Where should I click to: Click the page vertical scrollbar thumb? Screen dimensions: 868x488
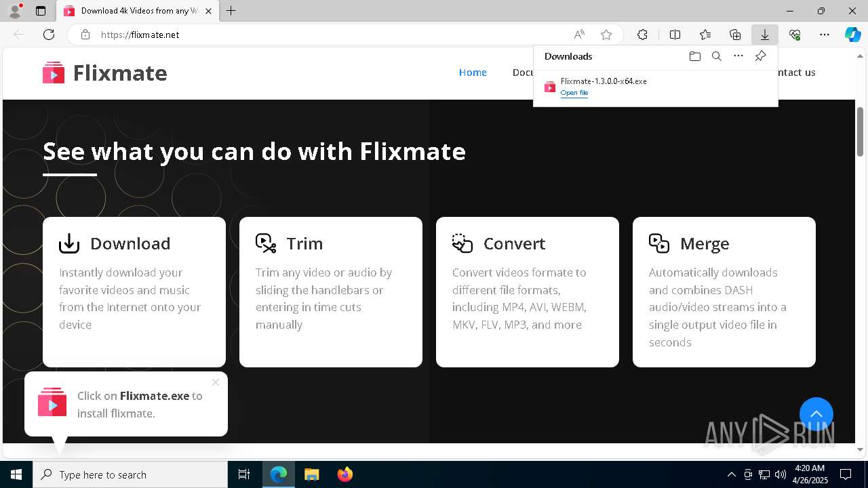[861, 131]
